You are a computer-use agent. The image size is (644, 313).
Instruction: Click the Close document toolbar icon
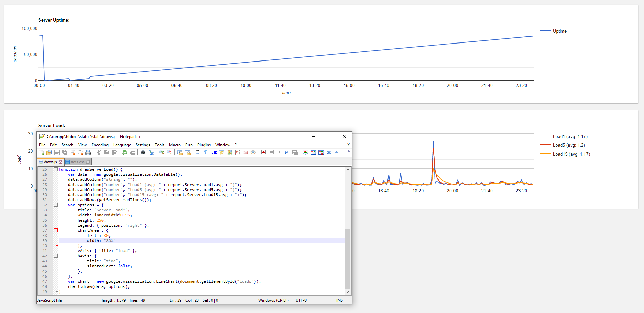tap(72, 152)
